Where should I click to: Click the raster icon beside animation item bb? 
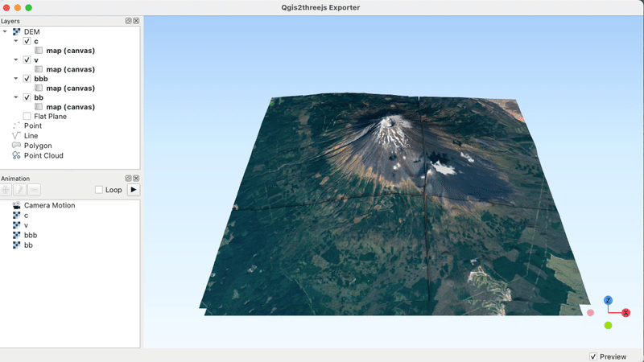pyautogui.click(x=16, y=245)
